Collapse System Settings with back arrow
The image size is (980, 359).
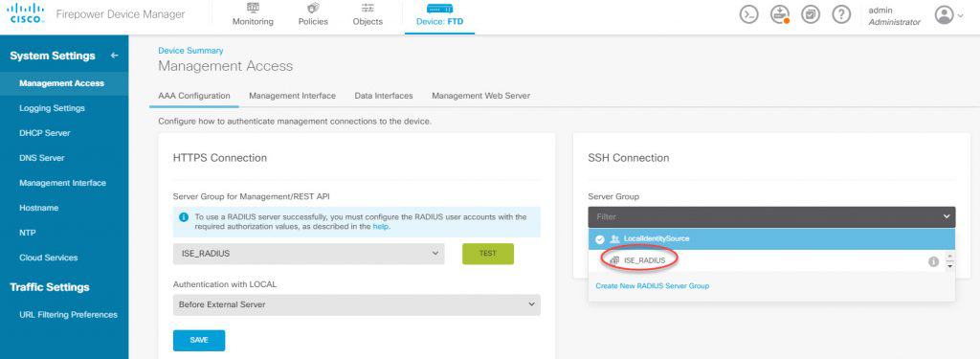pyautogui.click(x=115, y=56)
